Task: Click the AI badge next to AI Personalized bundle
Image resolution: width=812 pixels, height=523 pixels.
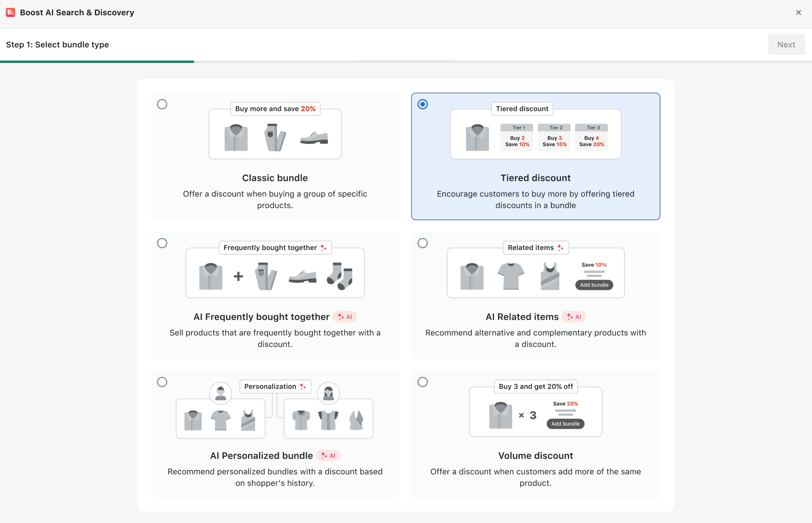Action: pyautogui.click(x=328, y=455)
